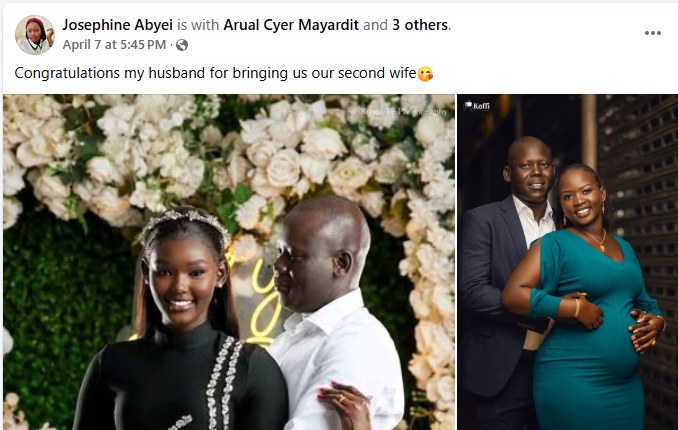Open the left photo with white flower arch

229,262
